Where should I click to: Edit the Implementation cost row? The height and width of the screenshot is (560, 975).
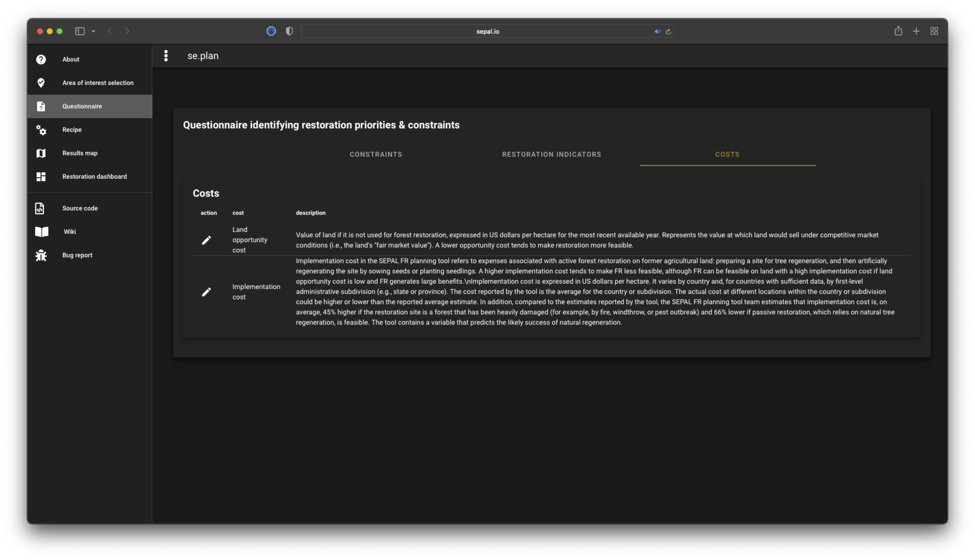[207, 292]
